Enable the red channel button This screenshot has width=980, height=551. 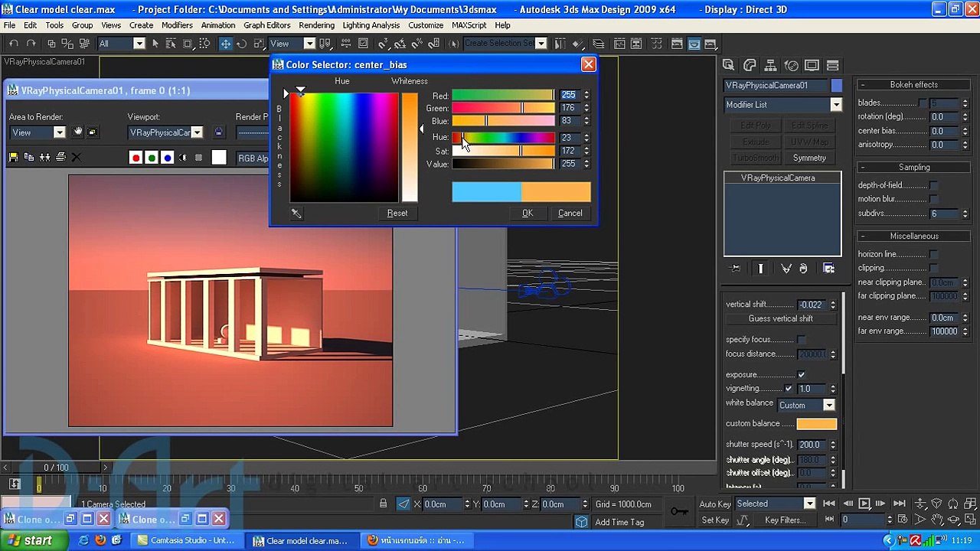[x=136, y=158]
